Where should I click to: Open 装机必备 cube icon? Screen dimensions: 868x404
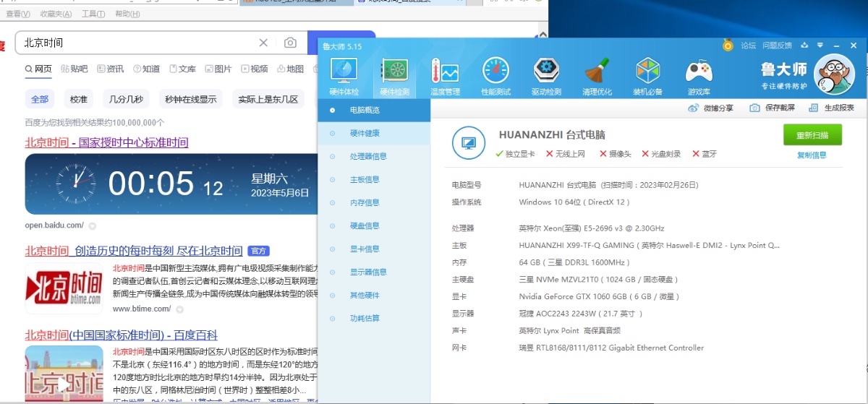(x=647, y=77)
